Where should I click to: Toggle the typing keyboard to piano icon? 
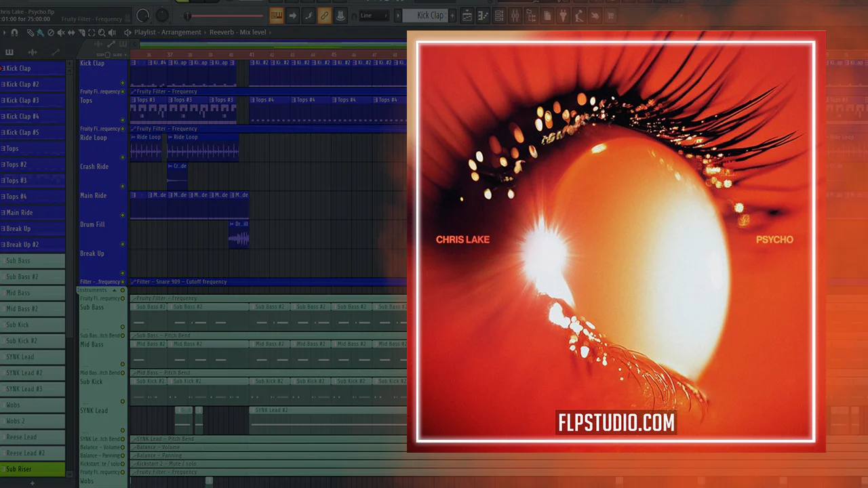[x=276, y=16]
